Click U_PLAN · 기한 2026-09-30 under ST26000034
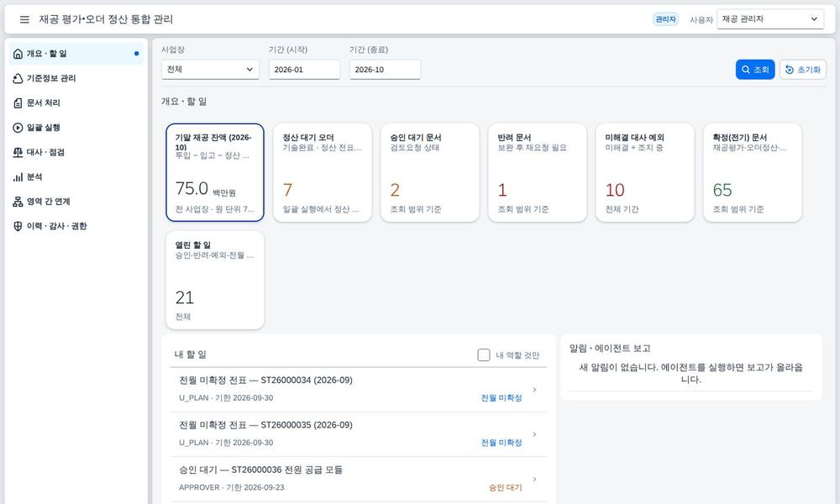Viewport: 840px width, 504px height. (x=226, y=398)
